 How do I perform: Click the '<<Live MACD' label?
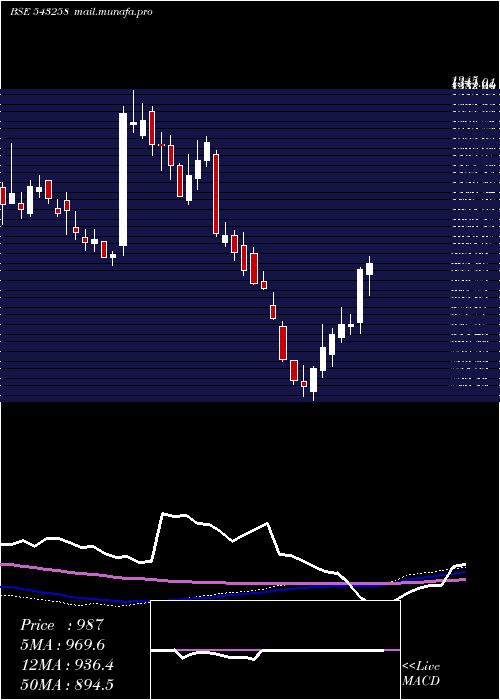[421, 674]
